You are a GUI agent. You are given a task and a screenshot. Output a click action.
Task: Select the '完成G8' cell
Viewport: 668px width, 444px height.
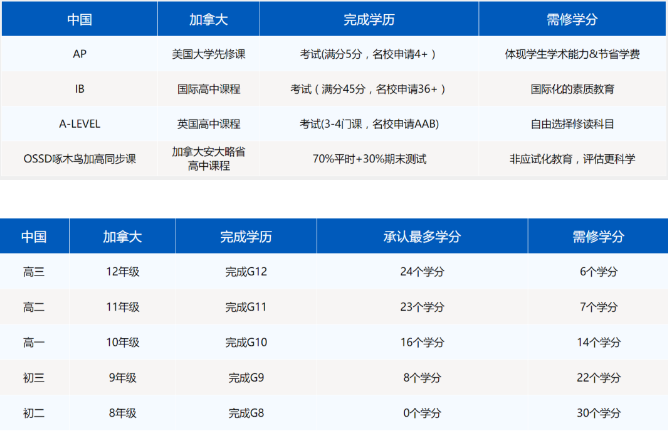pos(246,413)
